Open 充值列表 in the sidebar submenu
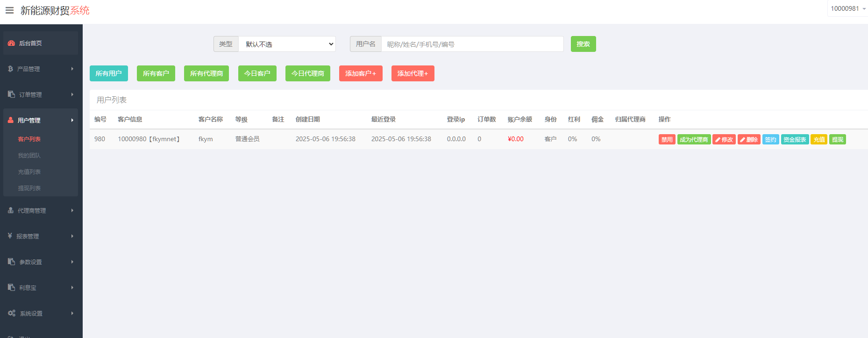Viewport: 868px width, 338px height. 29,172
